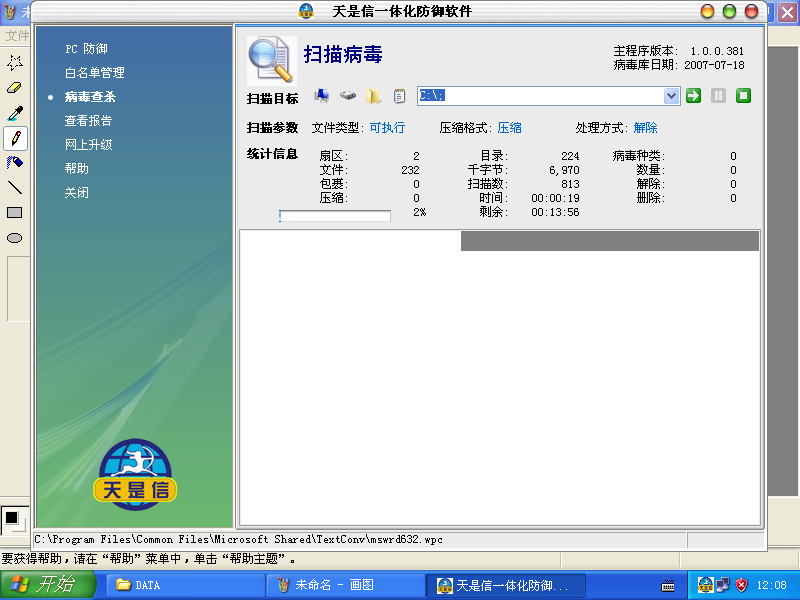Open the 开始 Start menu
The image size is (800, 600).
click(x=48, y=585)
